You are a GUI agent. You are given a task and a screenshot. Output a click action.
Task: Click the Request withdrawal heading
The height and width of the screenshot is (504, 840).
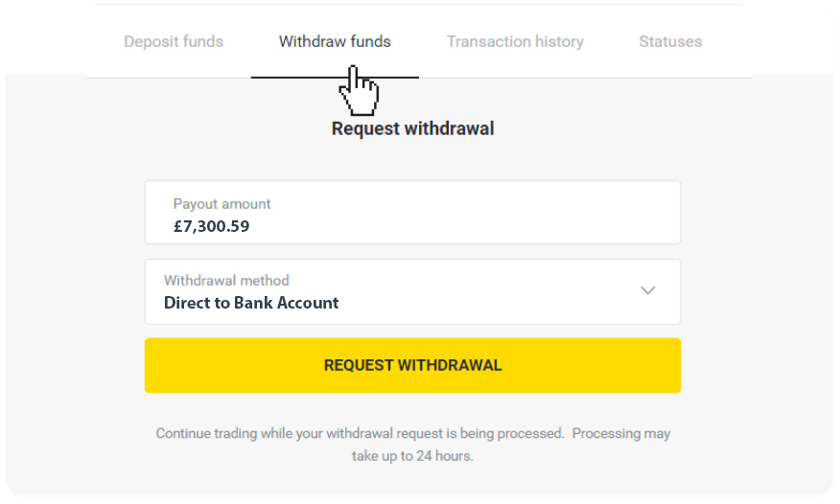pos(412,129)
